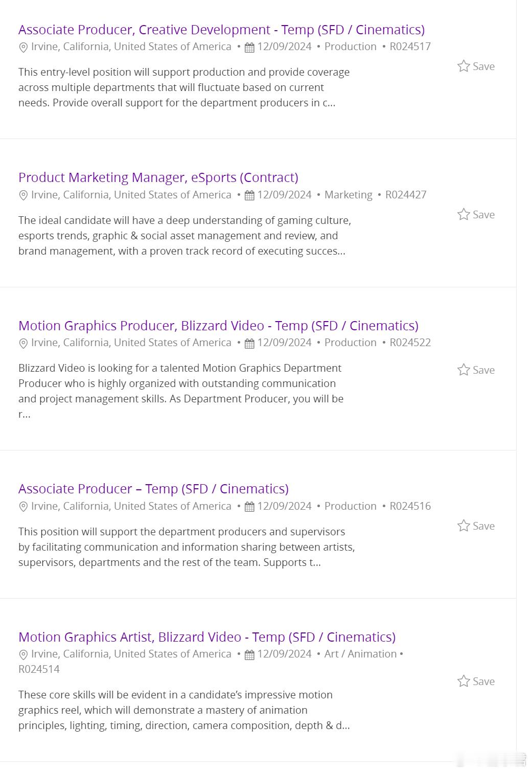Click the Save text beside job R024514
Screen dimensions: 532x772
[483, 682]
